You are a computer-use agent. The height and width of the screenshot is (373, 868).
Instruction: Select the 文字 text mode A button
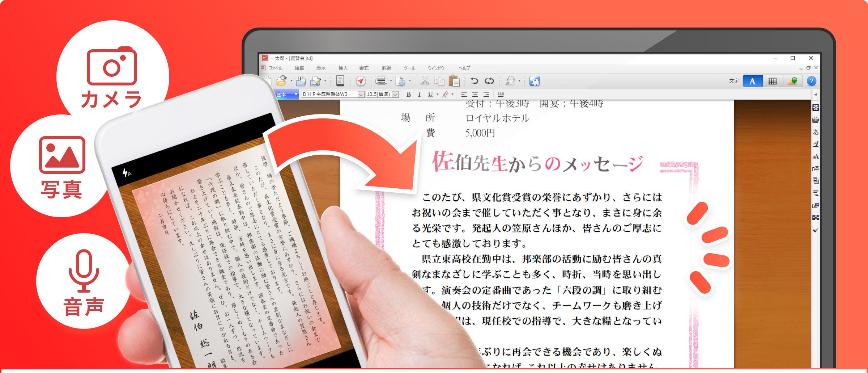(x=753, y=81)
